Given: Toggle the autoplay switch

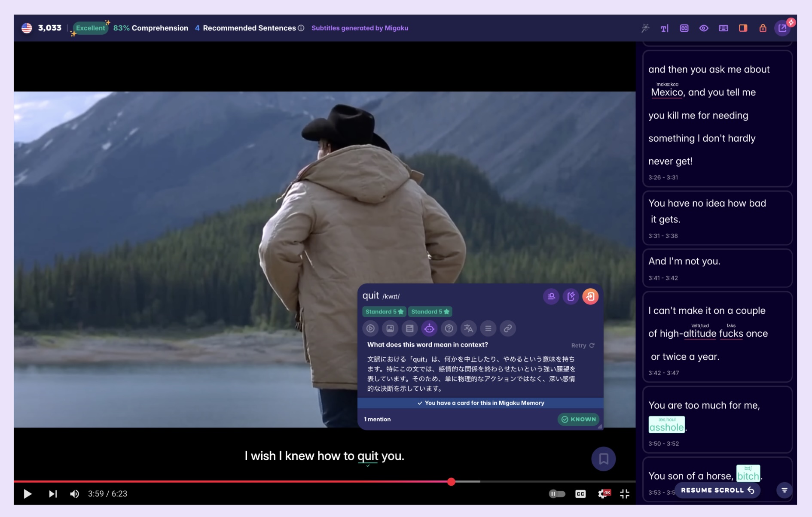Looking at the screenshot, I should tap(557, 494).
